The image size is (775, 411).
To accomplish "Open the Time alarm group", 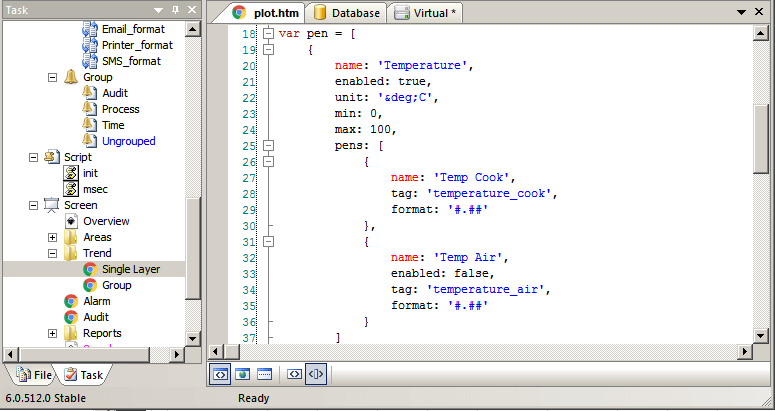I will click(x=113, y=125).
